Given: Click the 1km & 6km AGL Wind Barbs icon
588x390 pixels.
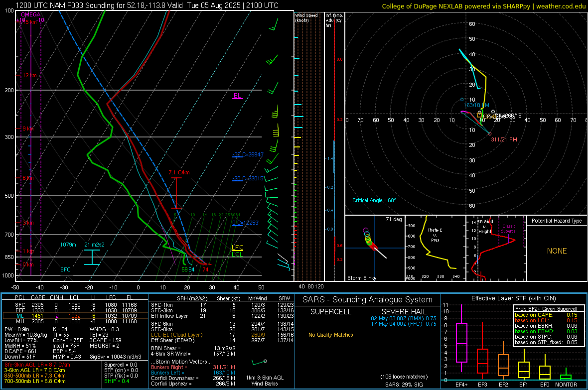Looking at the screenshot, I should pos(259,362).
